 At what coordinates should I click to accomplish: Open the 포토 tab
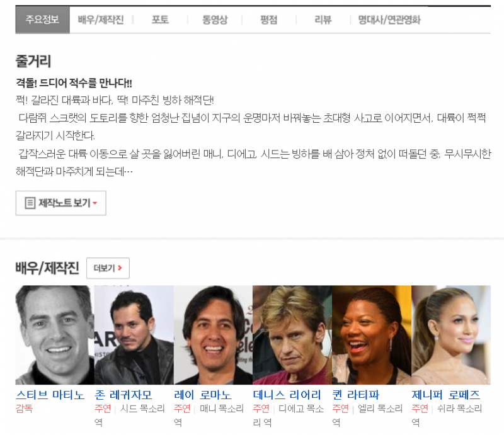[x=160, y=20]
